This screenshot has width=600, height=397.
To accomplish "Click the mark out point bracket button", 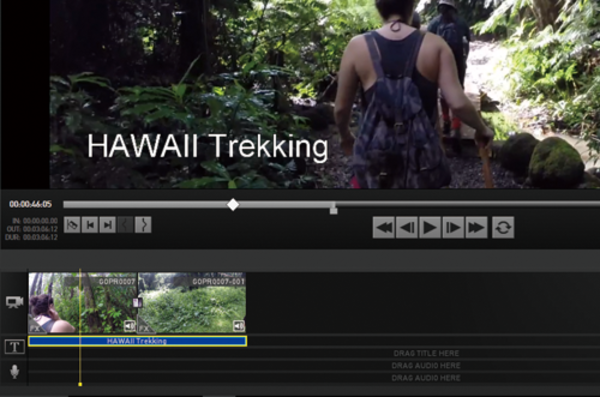I will (143, 225).
